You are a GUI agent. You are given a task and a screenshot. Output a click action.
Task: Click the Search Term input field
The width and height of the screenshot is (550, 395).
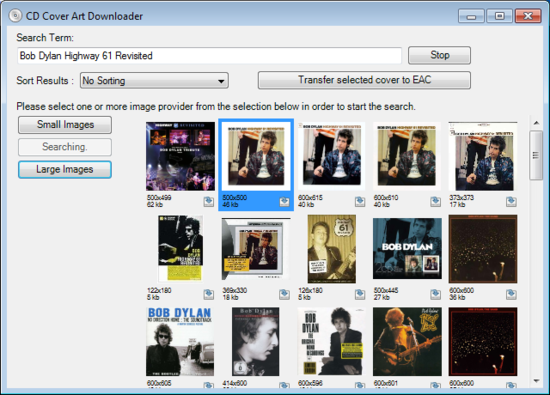pyautogui.click(x=209, y=56)
